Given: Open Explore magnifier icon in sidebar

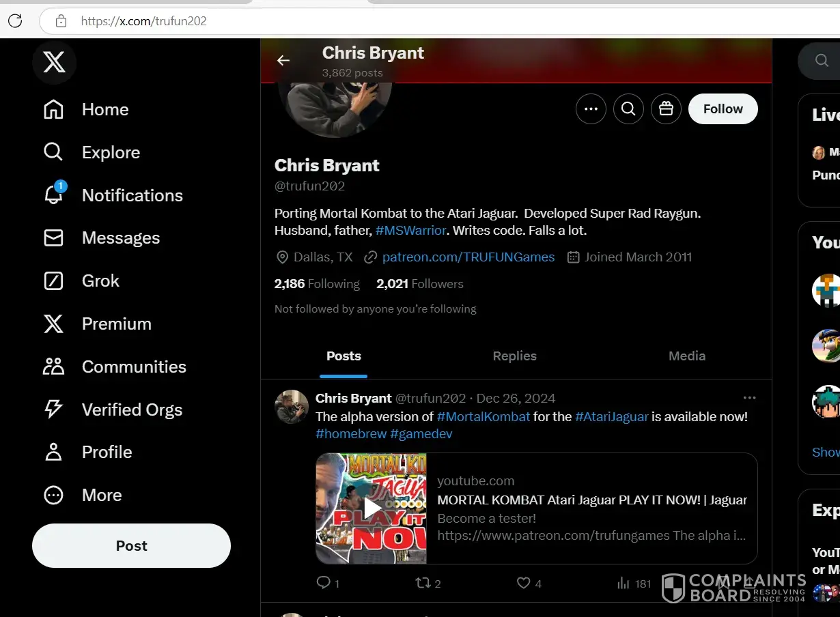Looking at the screenshot, I should click(x=53, y=152).
